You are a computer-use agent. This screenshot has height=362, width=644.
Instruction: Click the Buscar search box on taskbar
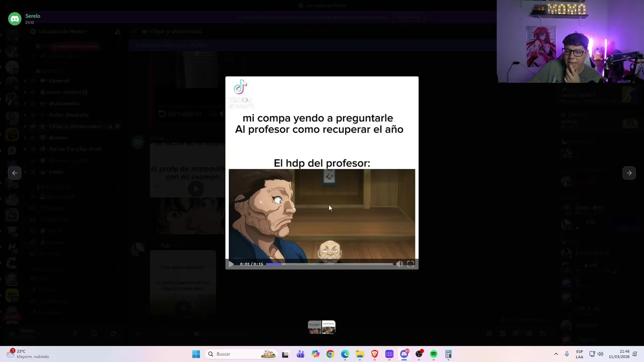(242, 354)
